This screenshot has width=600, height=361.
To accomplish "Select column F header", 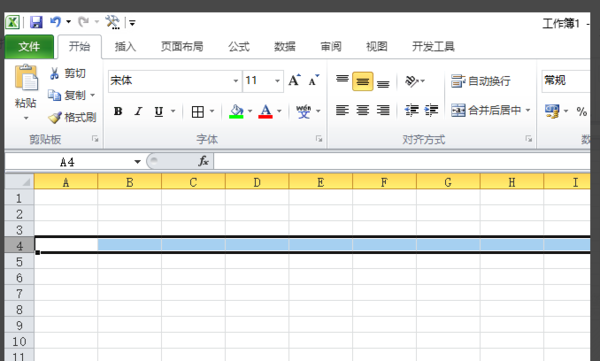I will coord(384,182).
